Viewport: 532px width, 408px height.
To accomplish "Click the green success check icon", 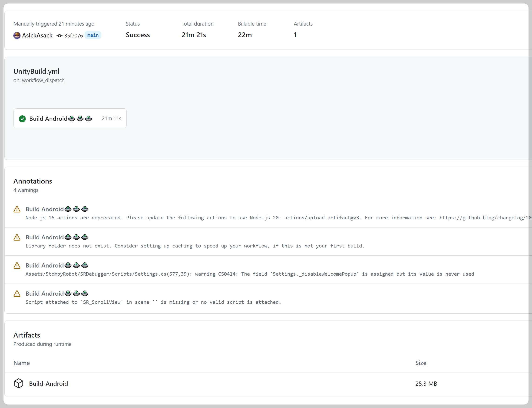I will click(22, 118).
